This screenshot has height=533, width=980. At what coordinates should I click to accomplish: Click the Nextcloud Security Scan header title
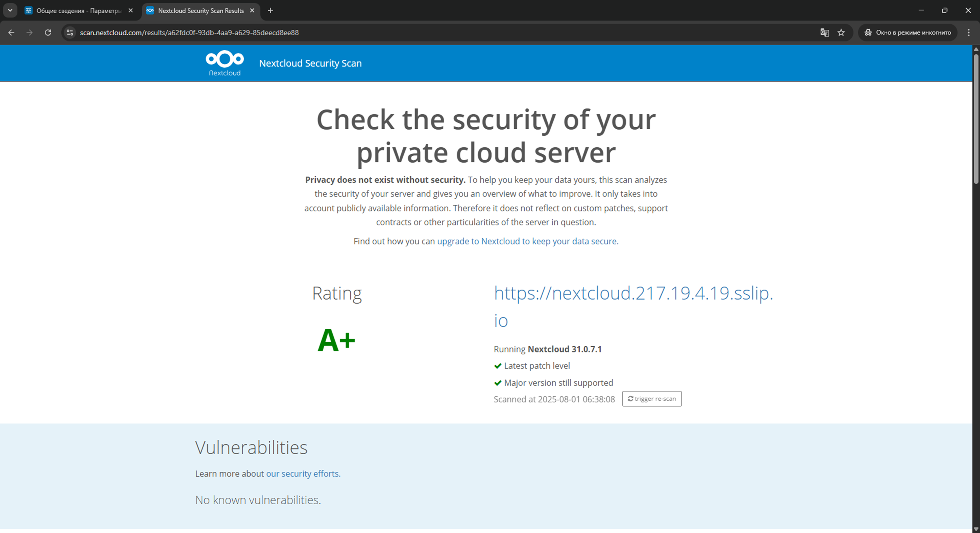(x=310, y=63)
